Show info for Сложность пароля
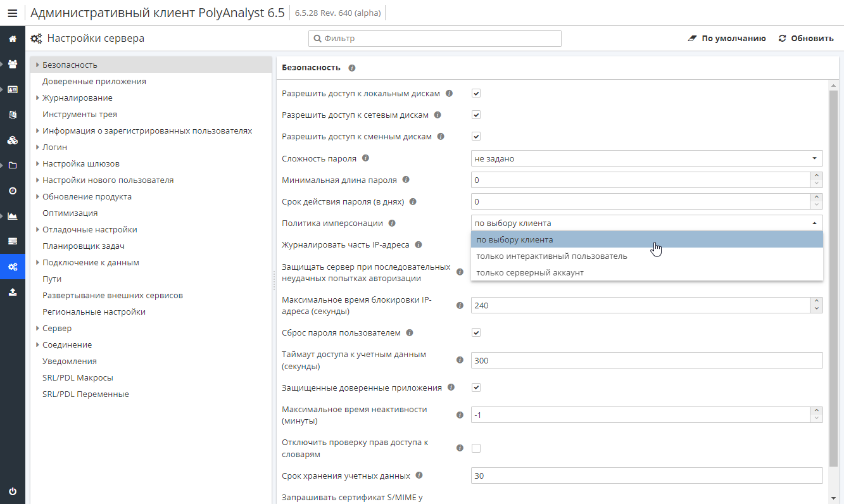The height and width of the screenshot is (504, 844). [x=365, y=158]
